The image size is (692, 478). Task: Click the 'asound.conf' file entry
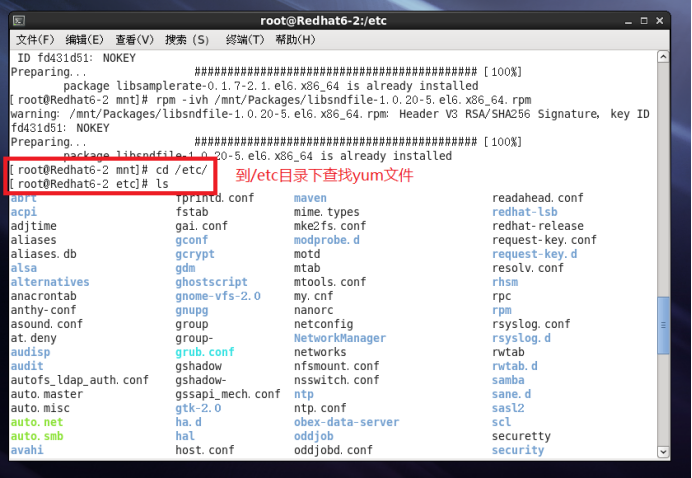(x=47, y=324)
